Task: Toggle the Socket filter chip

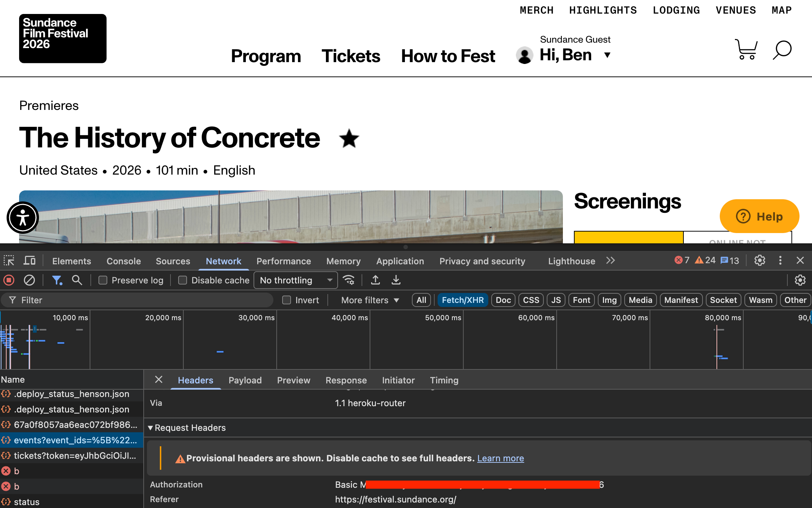Action: pos(723,300)
